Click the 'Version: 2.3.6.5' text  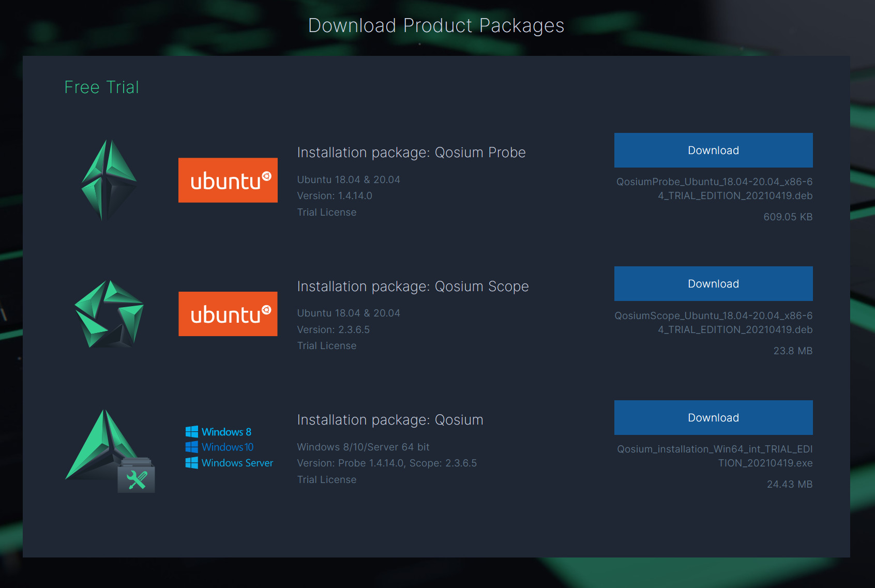[x=334, y=329]
